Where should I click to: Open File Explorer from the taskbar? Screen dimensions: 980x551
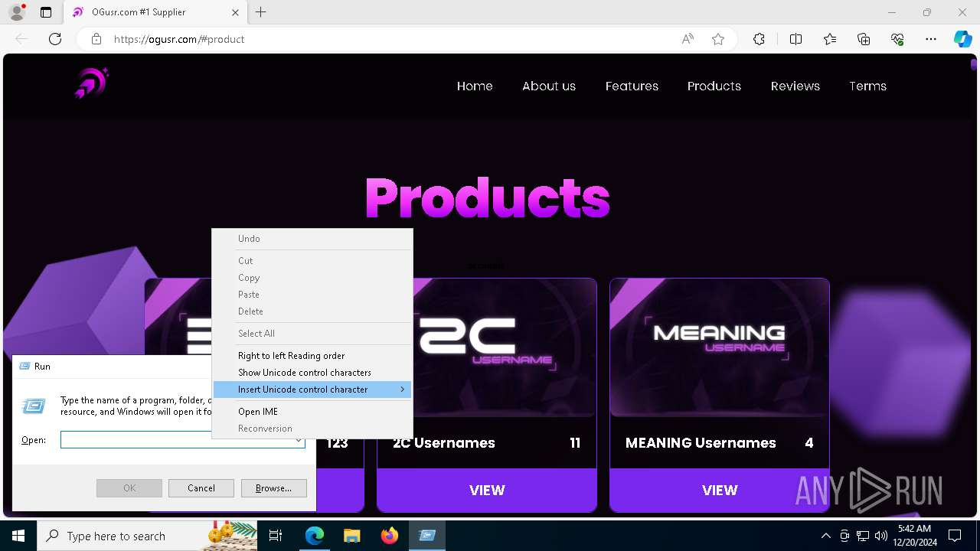(351, 536)
